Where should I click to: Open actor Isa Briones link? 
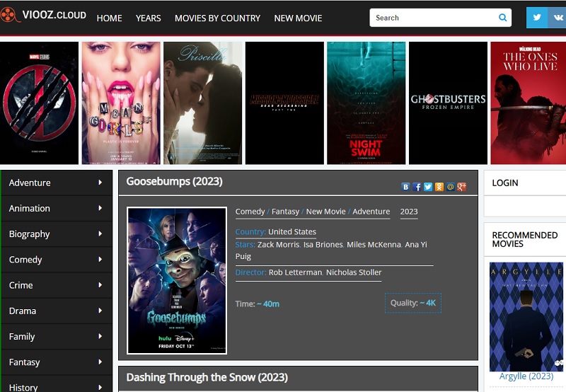(x=323, y=244)
